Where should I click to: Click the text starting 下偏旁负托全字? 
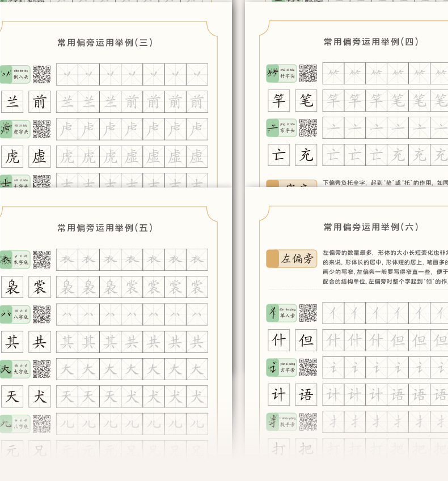(x=386, y=183)
